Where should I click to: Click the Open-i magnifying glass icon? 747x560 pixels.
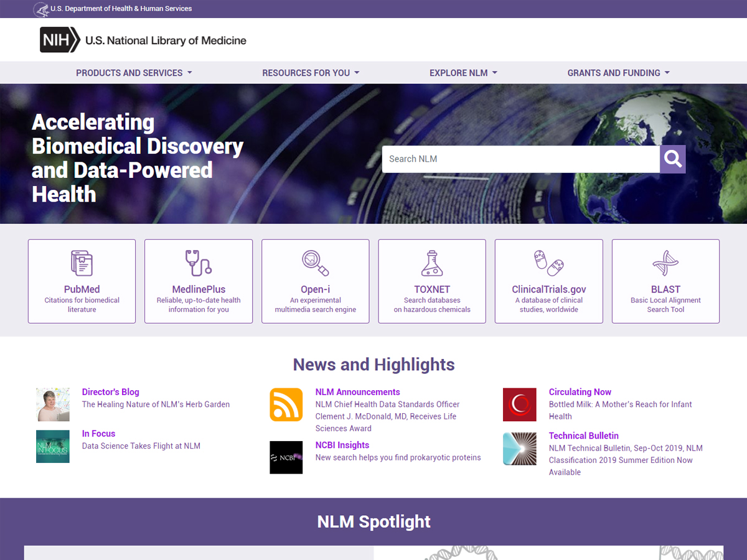click(315, 263)
